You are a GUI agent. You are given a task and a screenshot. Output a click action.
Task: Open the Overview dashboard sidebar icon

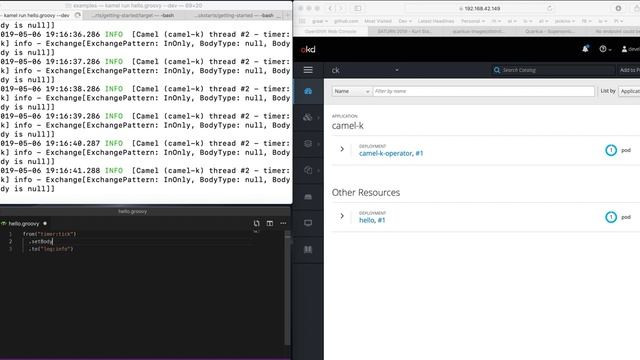308,91
